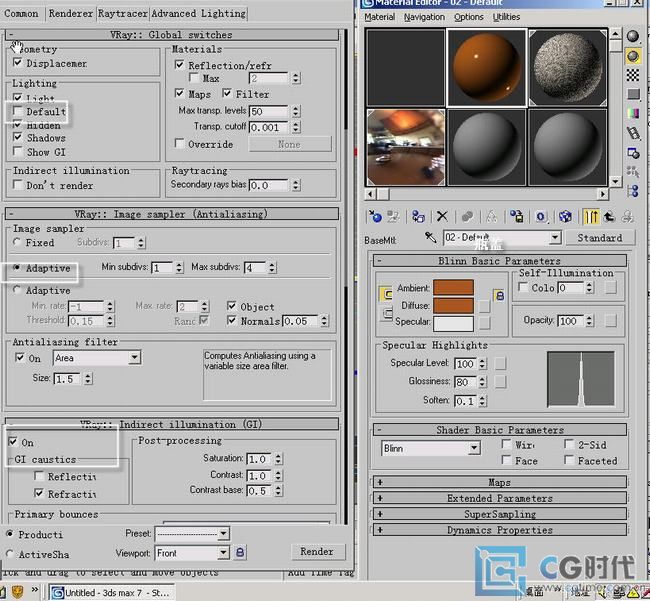
Task: Switch to the Common tab
Action: click(21, 13)
